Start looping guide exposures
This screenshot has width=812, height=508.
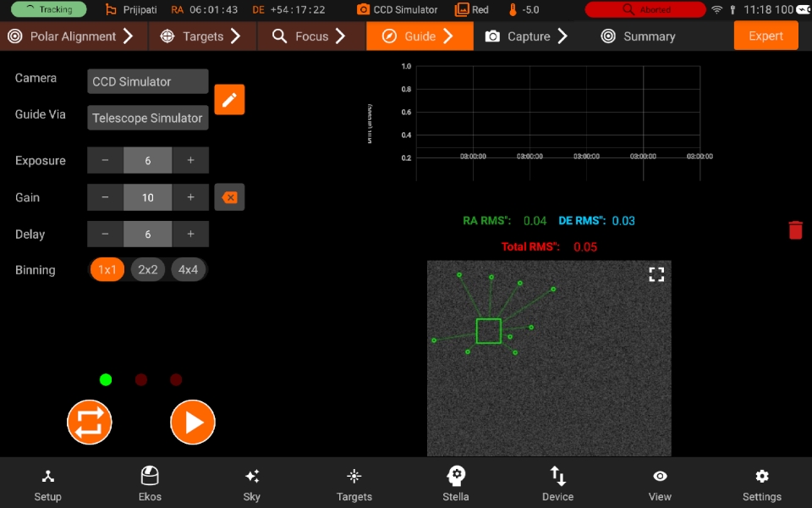tap(90, 422)
